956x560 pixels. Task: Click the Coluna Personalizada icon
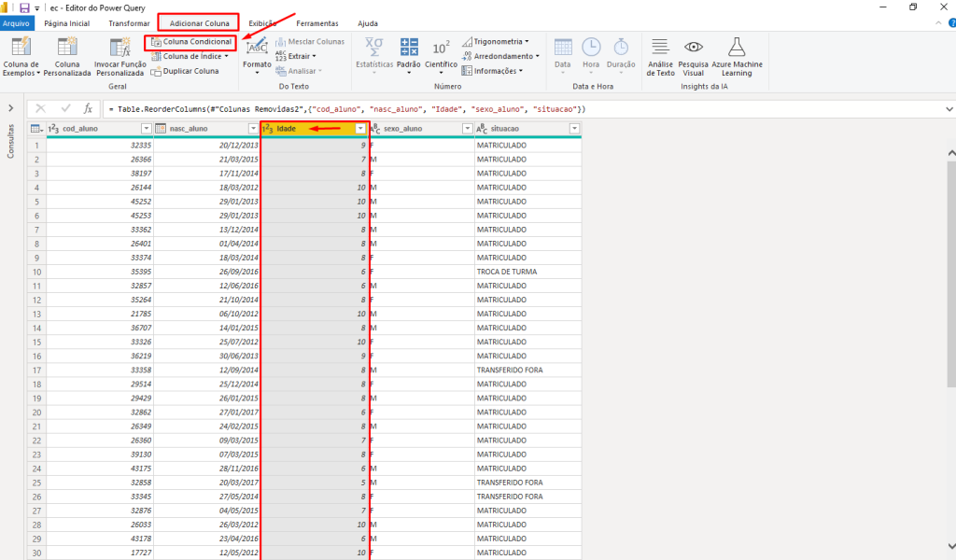click(67, 47)
